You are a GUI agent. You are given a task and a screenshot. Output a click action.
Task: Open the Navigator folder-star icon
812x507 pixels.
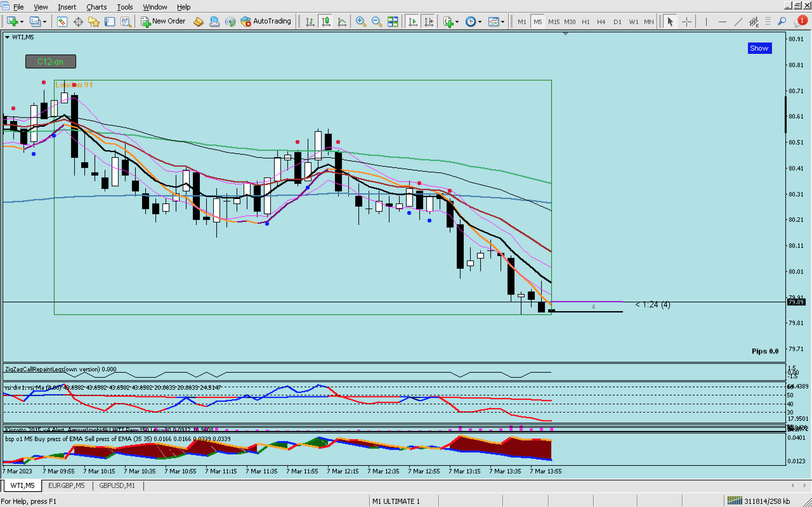tap(94, 22)
